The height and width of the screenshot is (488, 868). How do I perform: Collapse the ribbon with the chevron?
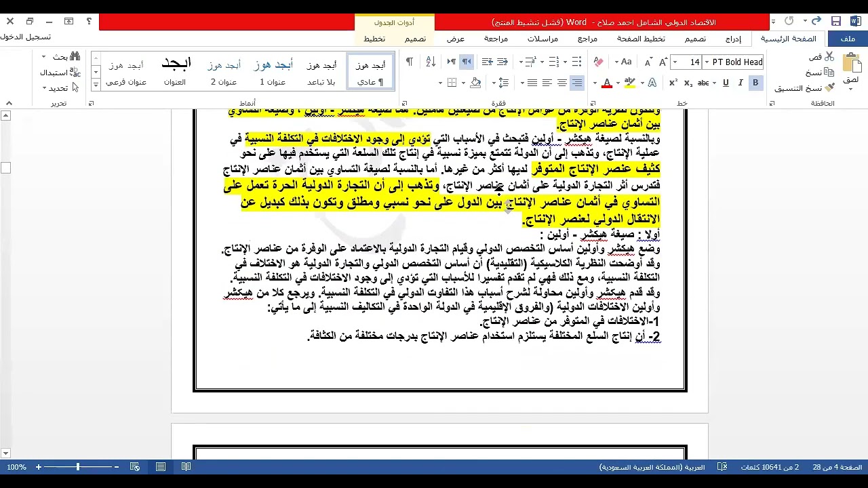[9, 104]
